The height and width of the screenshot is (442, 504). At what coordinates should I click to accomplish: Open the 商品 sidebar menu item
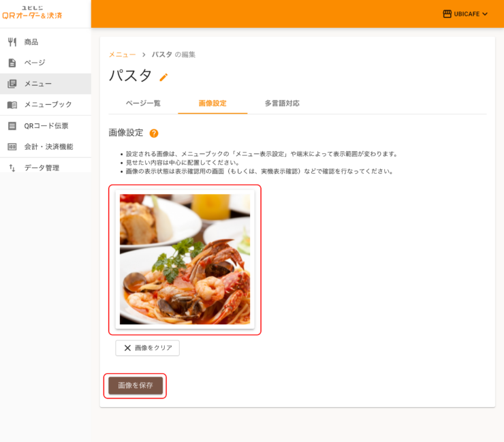coord(46,42)
